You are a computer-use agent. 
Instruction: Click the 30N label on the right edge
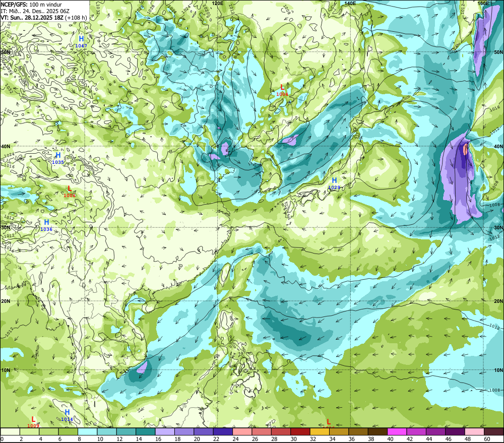(x=498, y=228)
